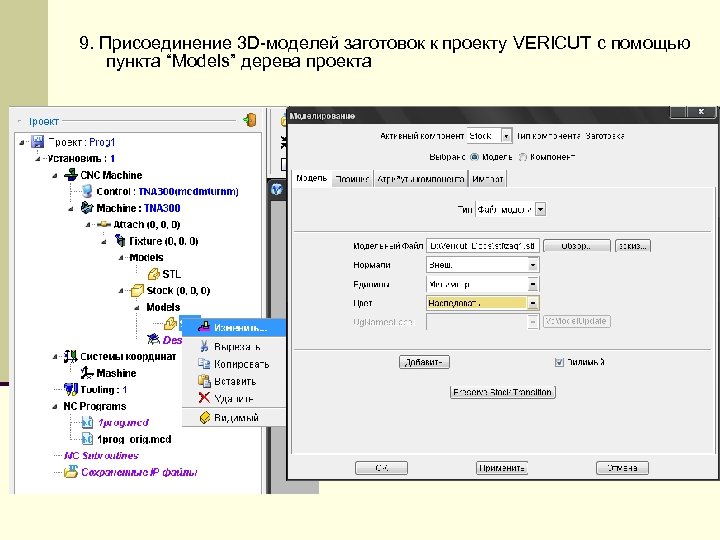Screen dimensions: 720x540
Task: Switch to the Импорт tab
Action: point(488,179)
